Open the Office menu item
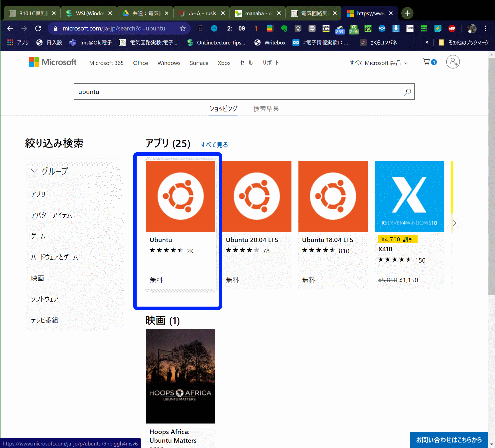 pos(140,63)
